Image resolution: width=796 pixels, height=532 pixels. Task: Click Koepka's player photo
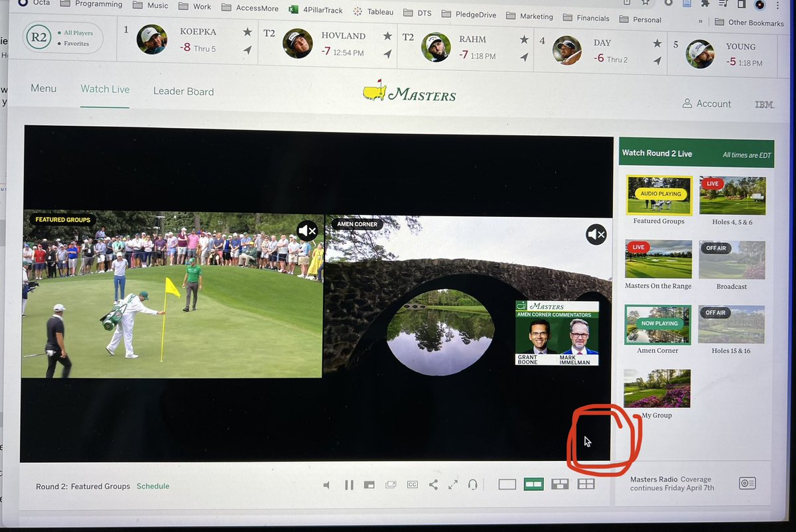152,39
